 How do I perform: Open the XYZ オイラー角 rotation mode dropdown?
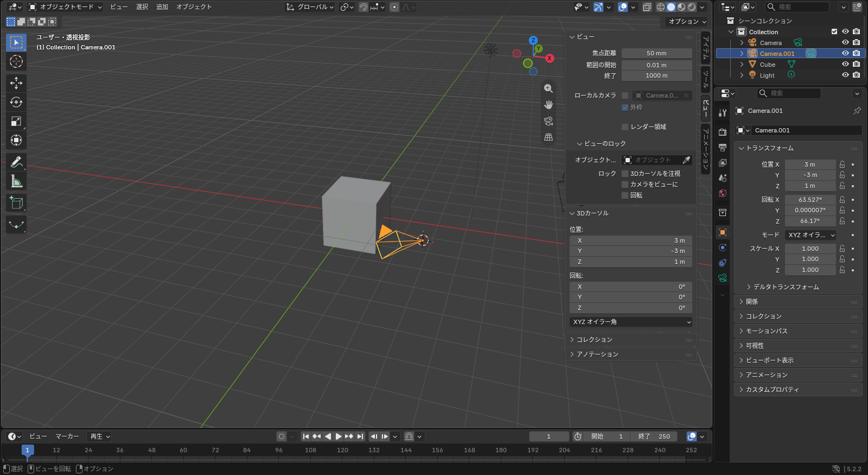click(x=631, y=322)
